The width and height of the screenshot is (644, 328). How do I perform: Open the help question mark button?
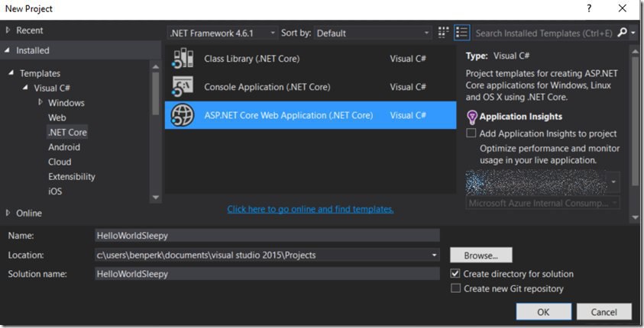pyautogui.click(x=589, y=8)
